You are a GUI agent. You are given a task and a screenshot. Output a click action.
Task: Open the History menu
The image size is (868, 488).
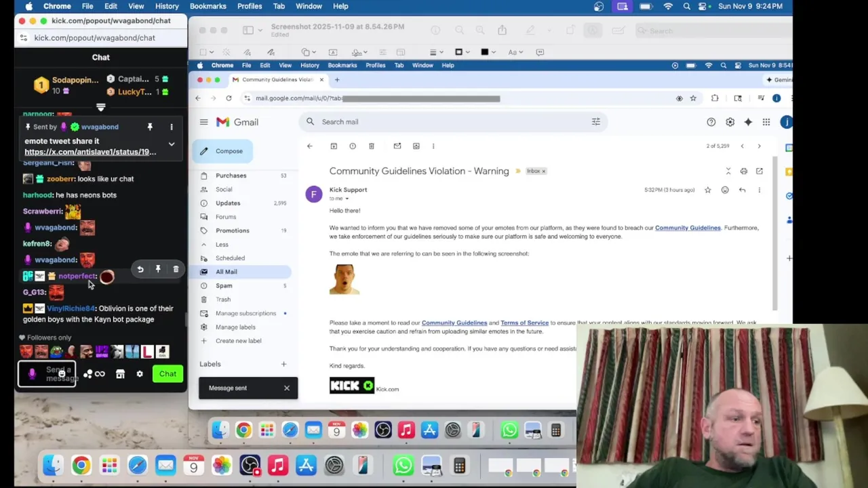[x=166, y=6]
